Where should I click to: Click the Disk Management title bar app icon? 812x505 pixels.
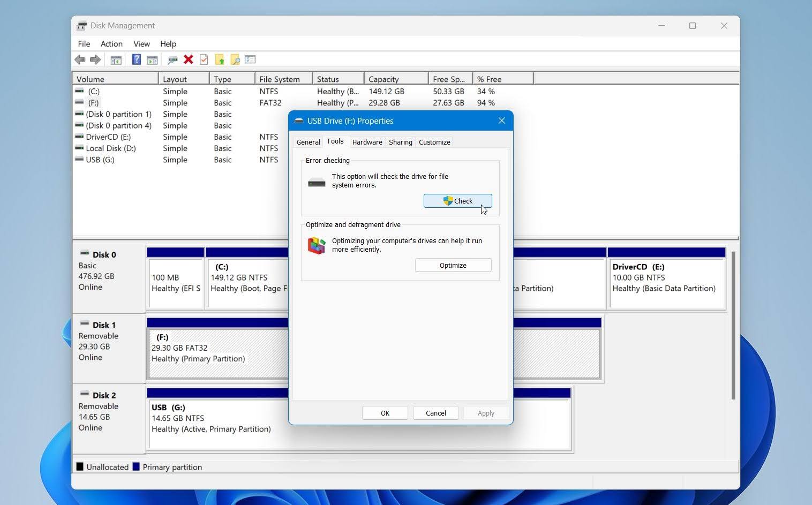click(x=81, y=26)
